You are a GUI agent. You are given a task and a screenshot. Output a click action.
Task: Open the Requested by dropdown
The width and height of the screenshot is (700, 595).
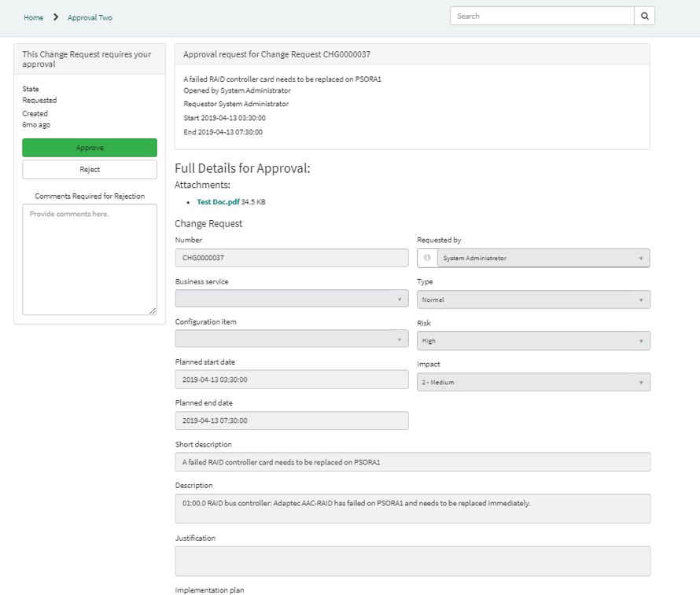pyautogui.click(x=543, y=258)
